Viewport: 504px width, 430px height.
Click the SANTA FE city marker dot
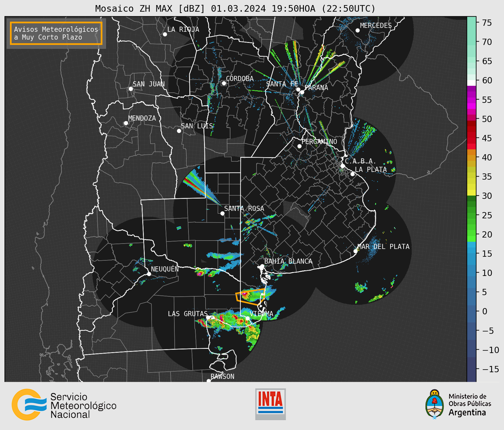(x=298, y=89)
